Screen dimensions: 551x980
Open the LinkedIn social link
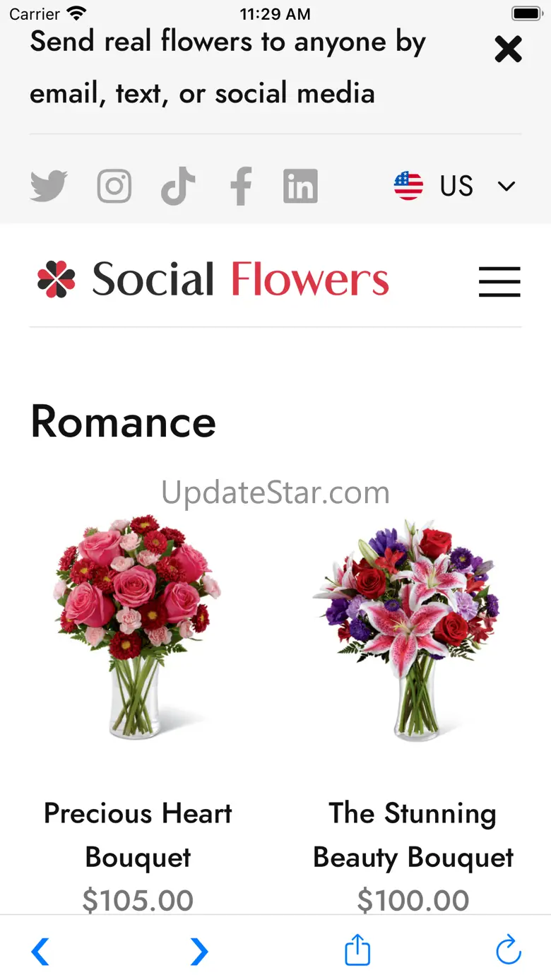[300, 187]
